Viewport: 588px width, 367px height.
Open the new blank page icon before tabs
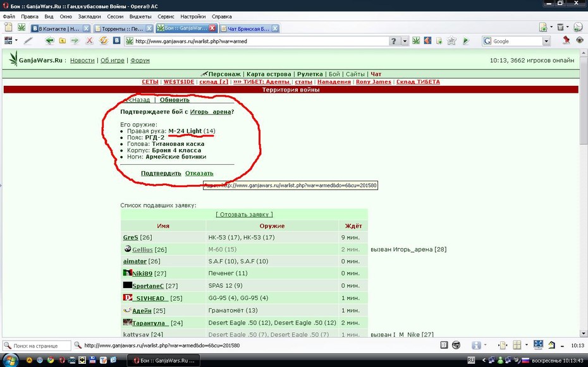[8, 27]
